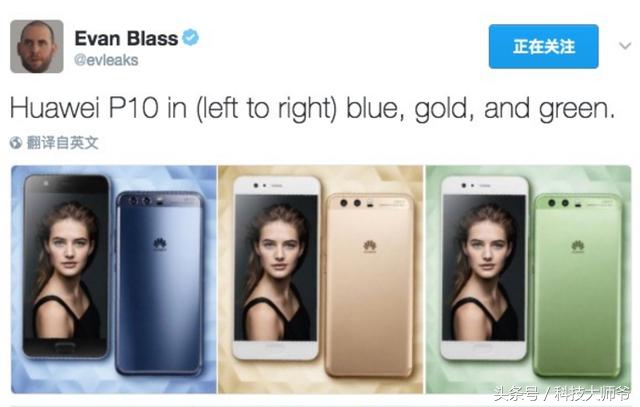This screenshot has height=407, width=640.
Task: Click the black front phone screen portrait
Action: point(67,267)
